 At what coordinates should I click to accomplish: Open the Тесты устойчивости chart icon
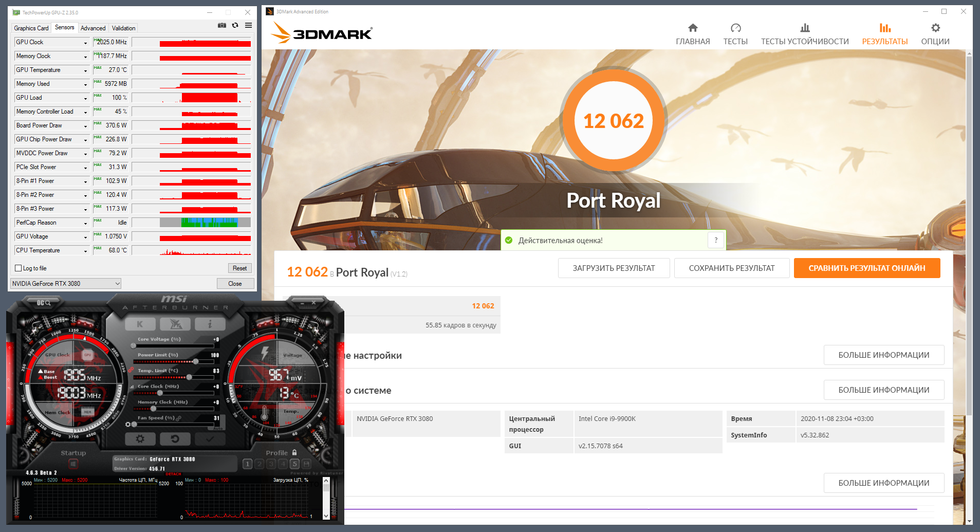805,28
